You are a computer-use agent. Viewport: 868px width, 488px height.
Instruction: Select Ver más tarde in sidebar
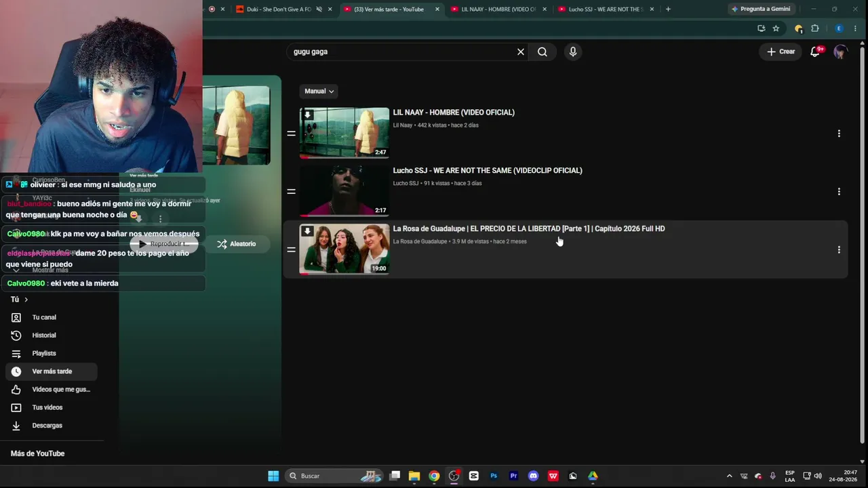click(x=52, y=371)
